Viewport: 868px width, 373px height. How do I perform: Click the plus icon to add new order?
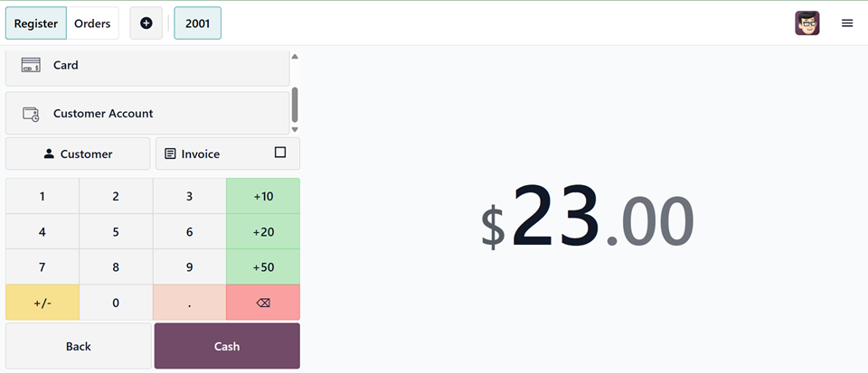(x=146, y=23)
